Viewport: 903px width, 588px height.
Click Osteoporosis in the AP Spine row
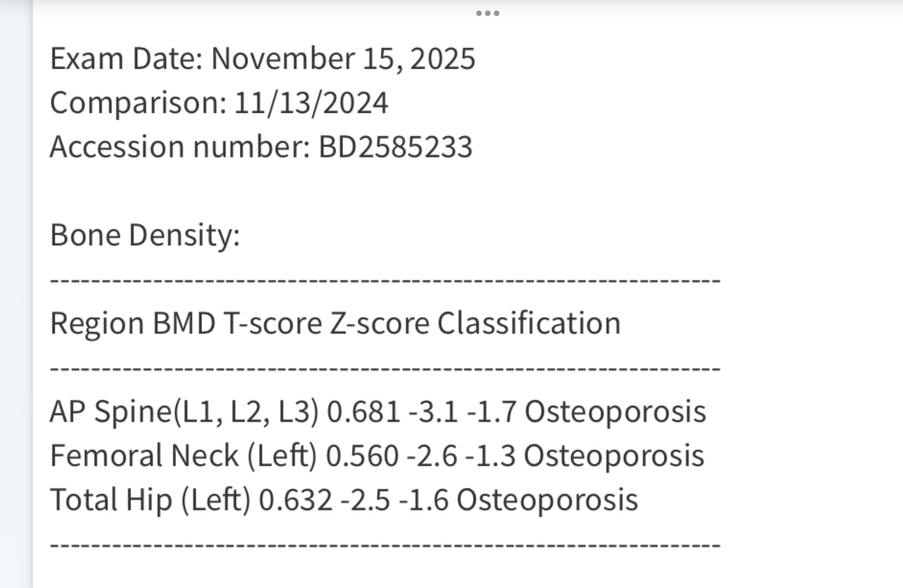615,412
